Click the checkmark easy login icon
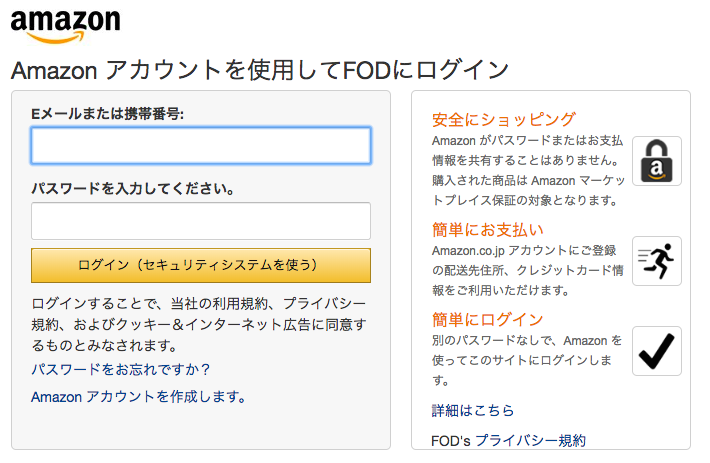710x463 pixels. tap(657, 351)
